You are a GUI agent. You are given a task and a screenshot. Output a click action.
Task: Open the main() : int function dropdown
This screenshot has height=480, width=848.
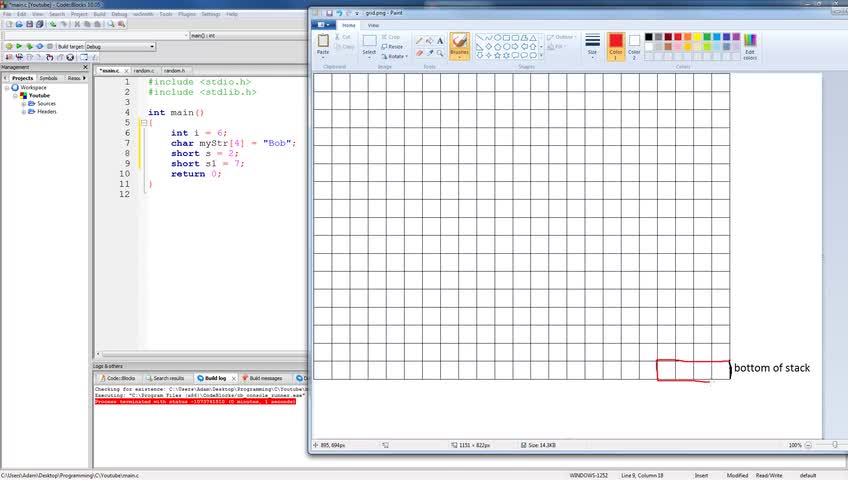[248, 36]
